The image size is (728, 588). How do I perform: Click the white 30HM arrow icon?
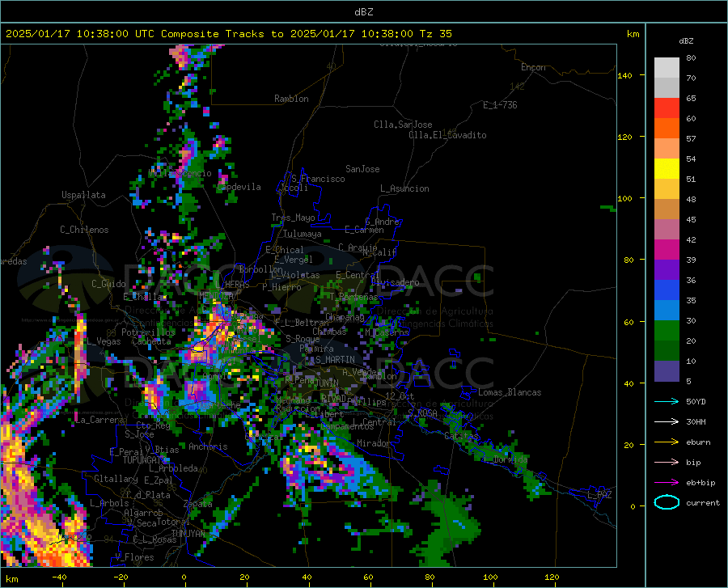pos(667,422)
